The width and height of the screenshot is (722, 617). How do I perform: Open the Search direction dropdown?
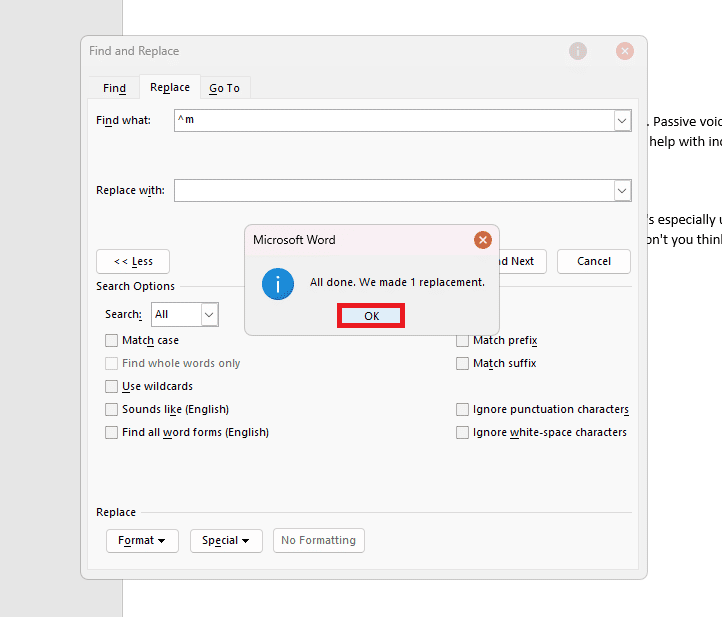209,315
